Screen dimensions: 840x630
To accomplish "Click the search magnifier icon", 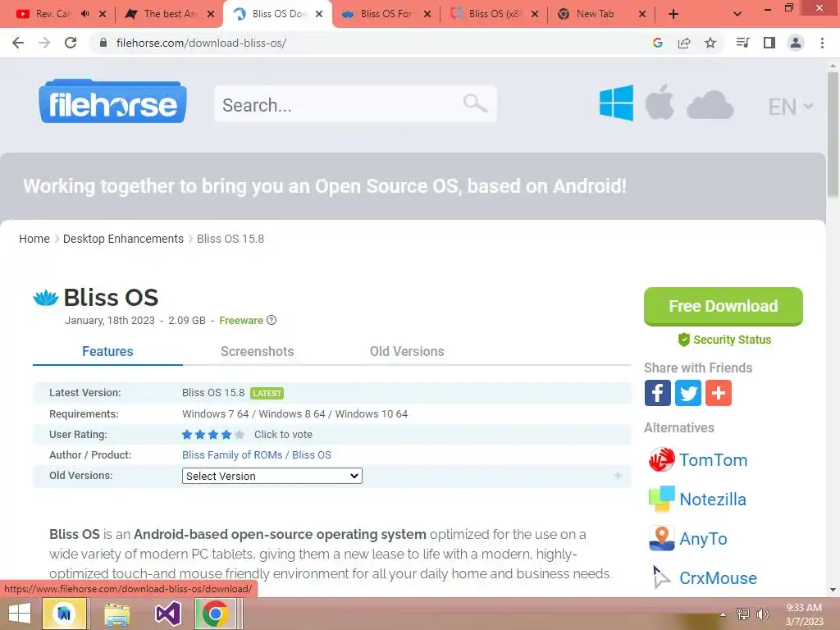I will [x=475, y=103].
